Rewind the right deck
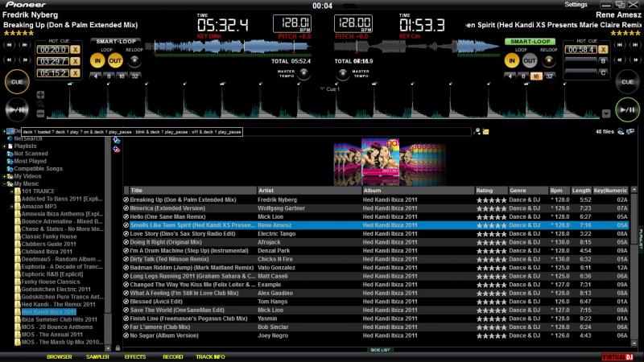This screenshot has width=644, height=362. pos(620,60)
